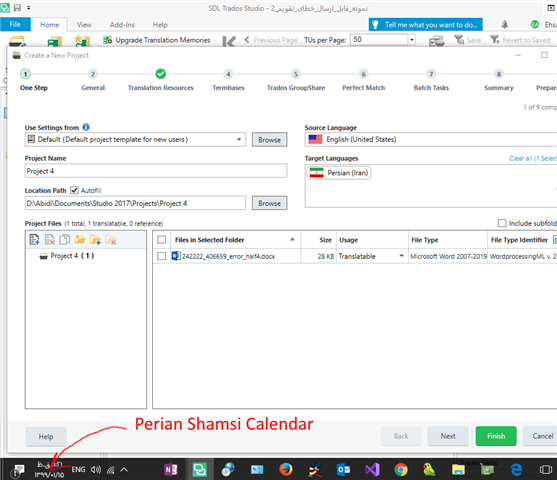Check the 242222_406659_error_half4.docx row checkbox
The image size is (557, 480).
pyautogui.click(x=162, y=256)
